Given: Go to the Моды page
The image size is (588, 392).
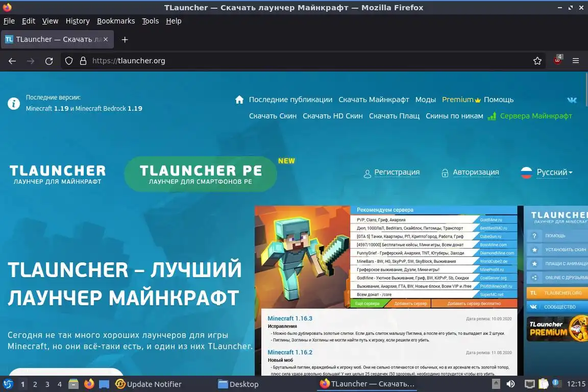Looking at the screenshot, I should 426,100.
